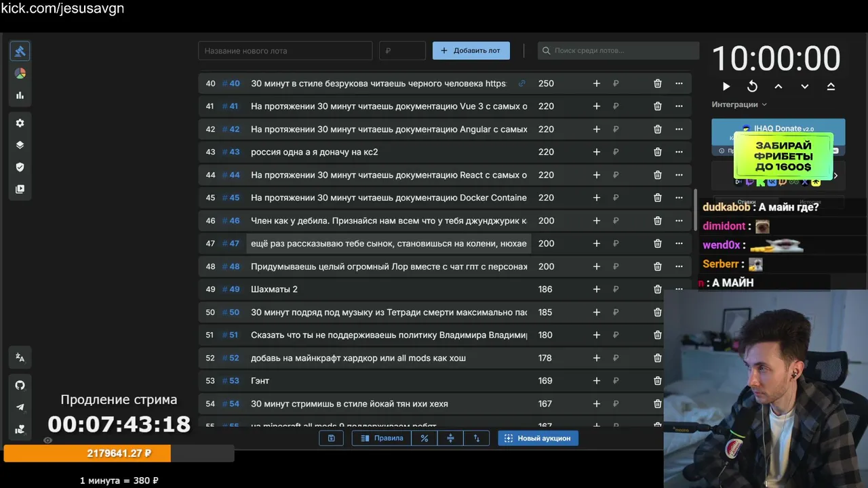Screen dimensions: 868x488
Task: Open the GitHub link icon
Action: [x=20, y=385]
